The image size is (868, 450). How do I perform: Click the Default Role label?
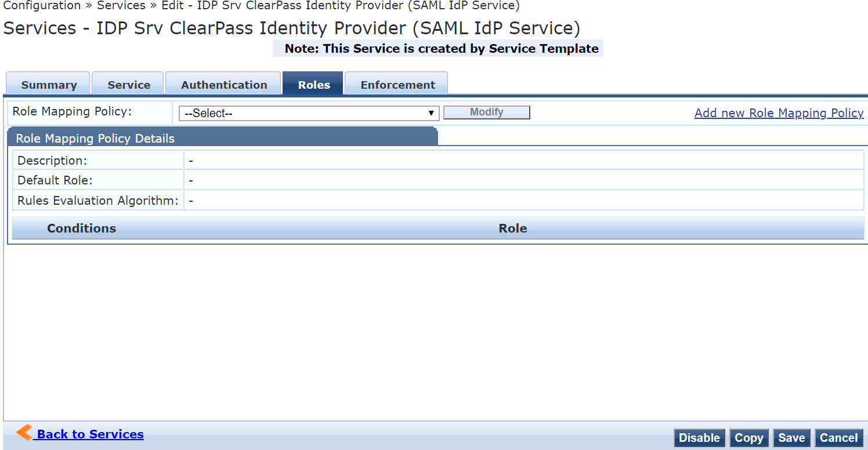[x=55, y=180]
